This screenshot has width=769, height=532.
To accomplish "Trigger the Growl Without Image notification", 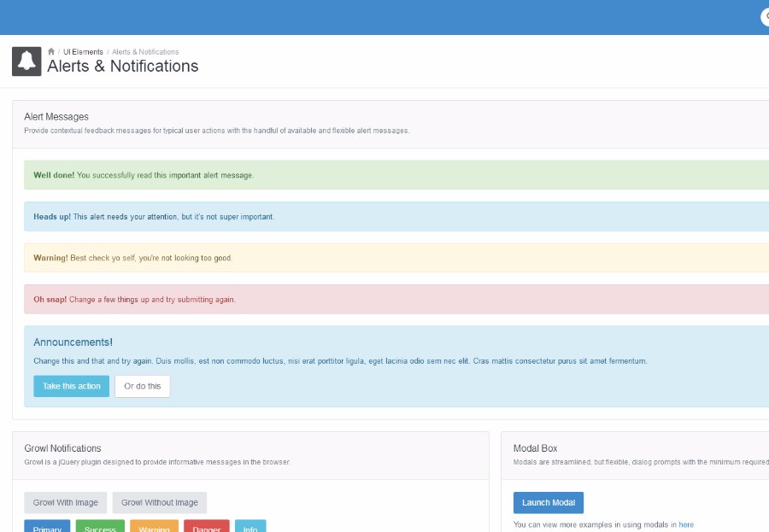I will [159, 503].
